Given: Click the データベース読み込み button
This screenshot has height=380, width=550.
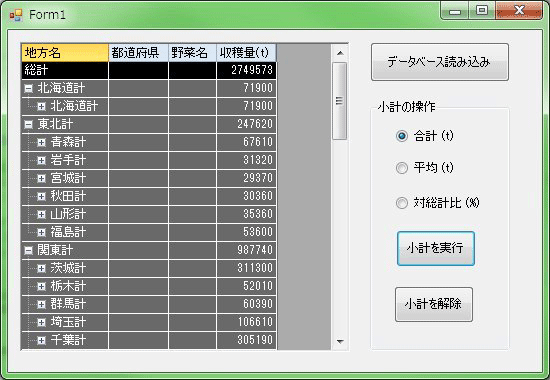Looking at the screenshot, I should [440, 62].
